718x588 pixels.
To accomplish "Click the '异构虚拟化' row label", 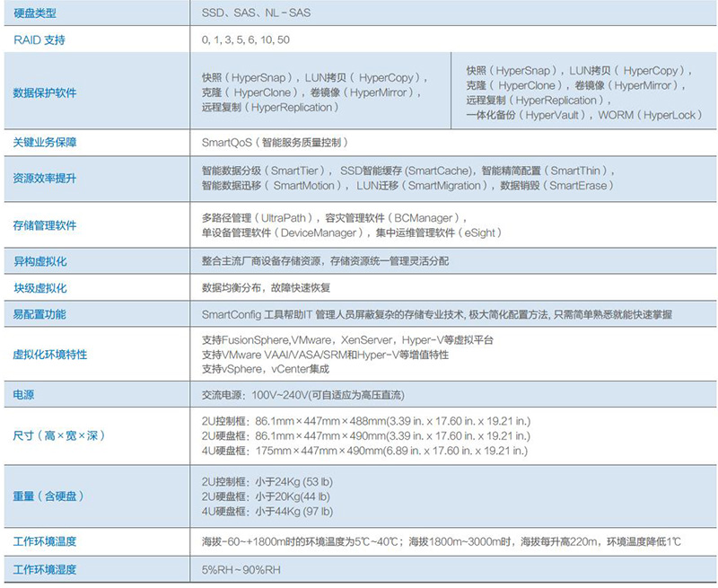I will [39, 261].
